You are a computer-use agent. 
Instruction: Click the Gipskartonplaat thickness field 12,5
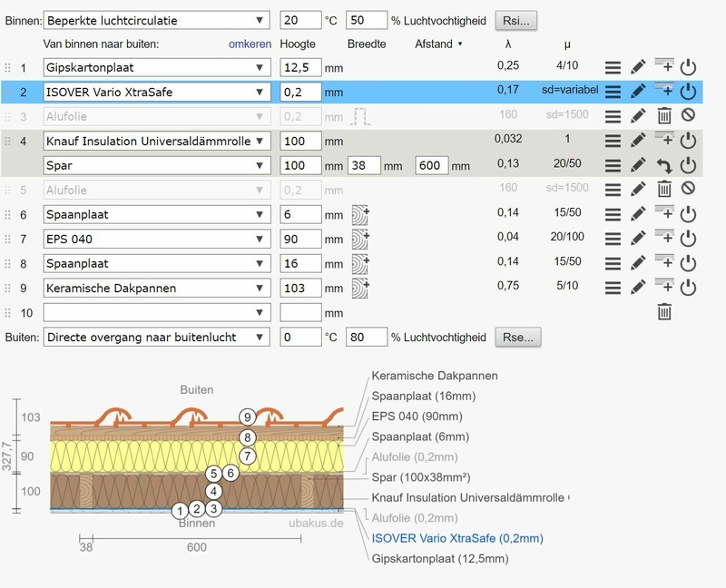point(300,67)
